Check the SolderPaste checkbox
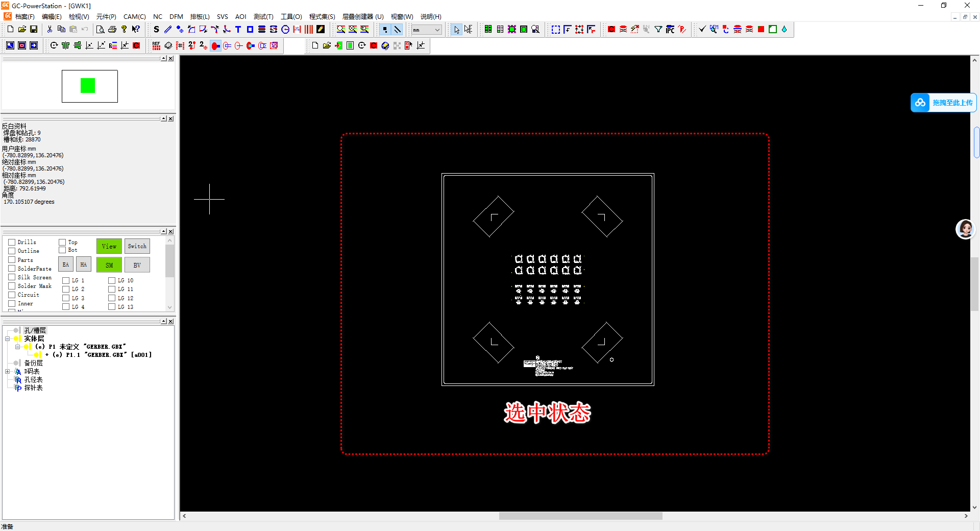980x531 pixels. pos(12,269)
